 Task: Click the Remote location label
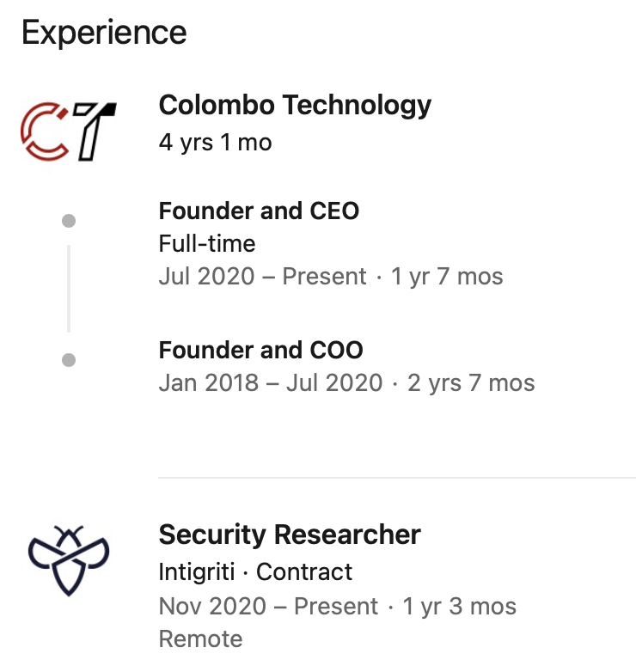(x=200, y=638)
